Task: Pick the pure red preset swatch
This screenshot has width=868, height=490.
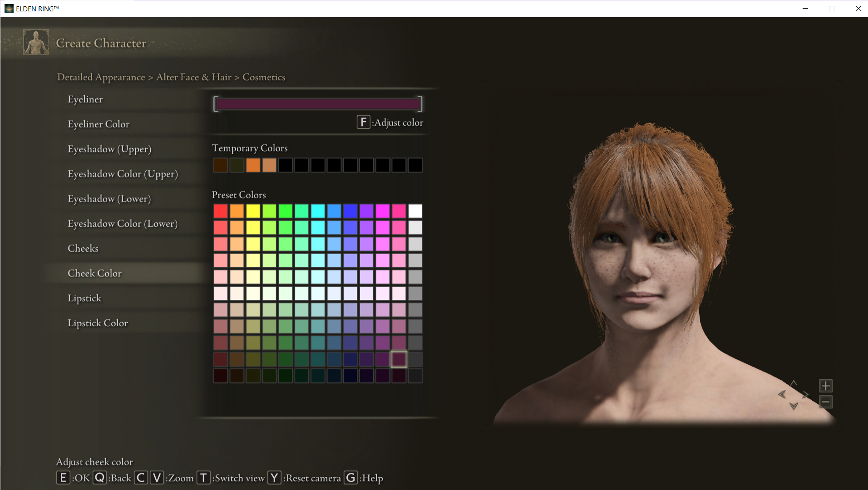Action: pos(221,211)
